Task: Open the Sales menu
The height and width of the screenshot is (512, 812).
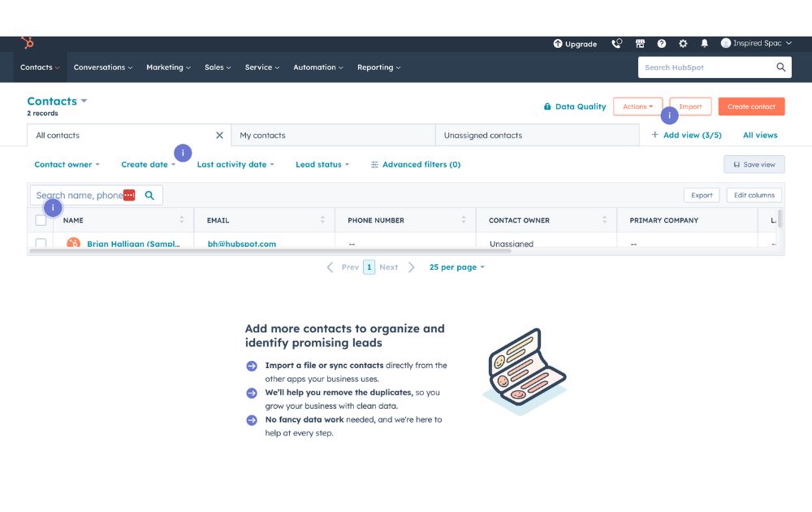Action: (218, 67)
